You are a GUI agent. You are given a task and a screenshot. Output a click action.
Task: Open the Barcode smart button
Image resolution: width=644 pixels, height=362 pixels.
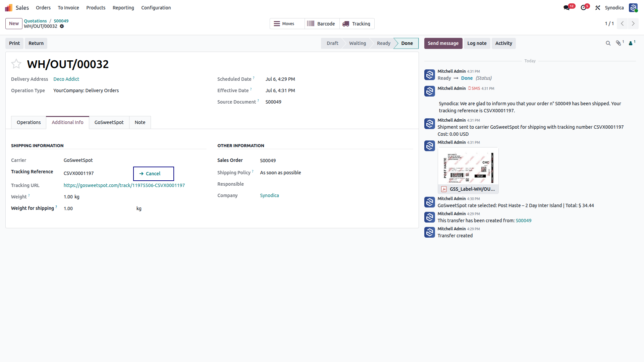pos(322,24)
